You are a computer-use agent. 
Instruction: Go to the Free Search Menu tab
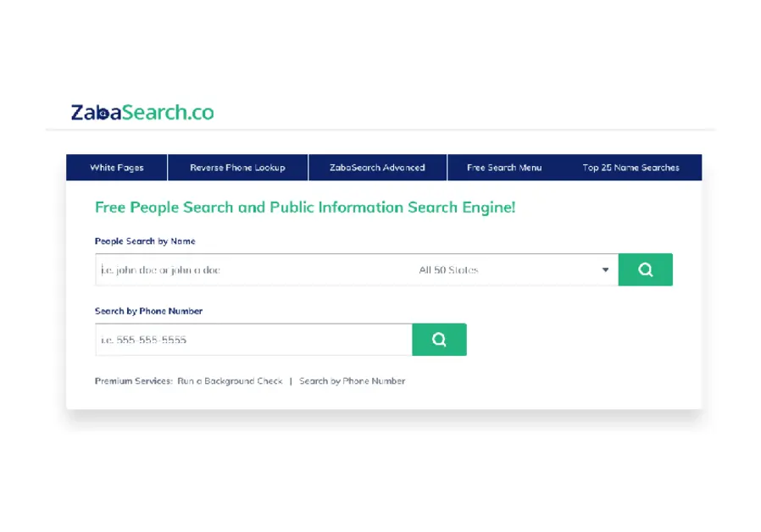504,168
